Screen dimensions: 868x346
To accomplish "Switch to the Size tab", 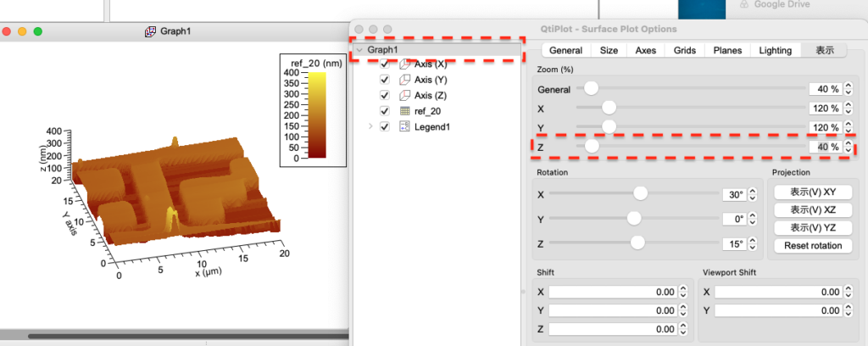I will 609,50.
